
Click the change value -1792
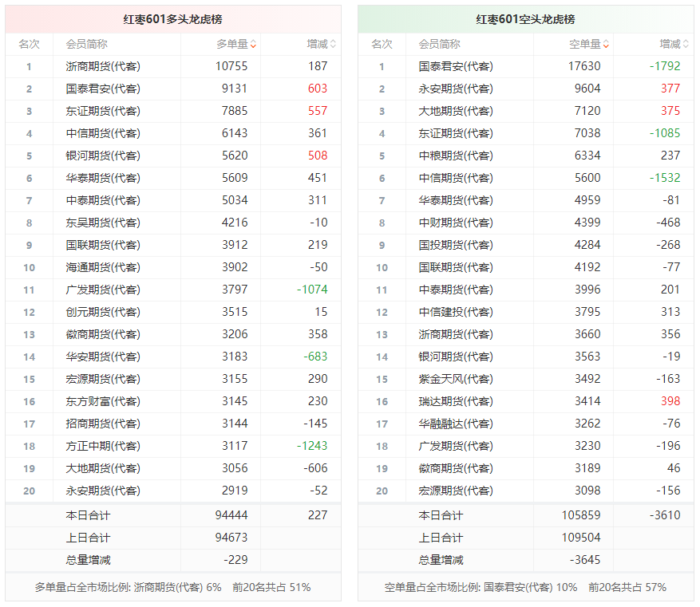tap(665, 66)
